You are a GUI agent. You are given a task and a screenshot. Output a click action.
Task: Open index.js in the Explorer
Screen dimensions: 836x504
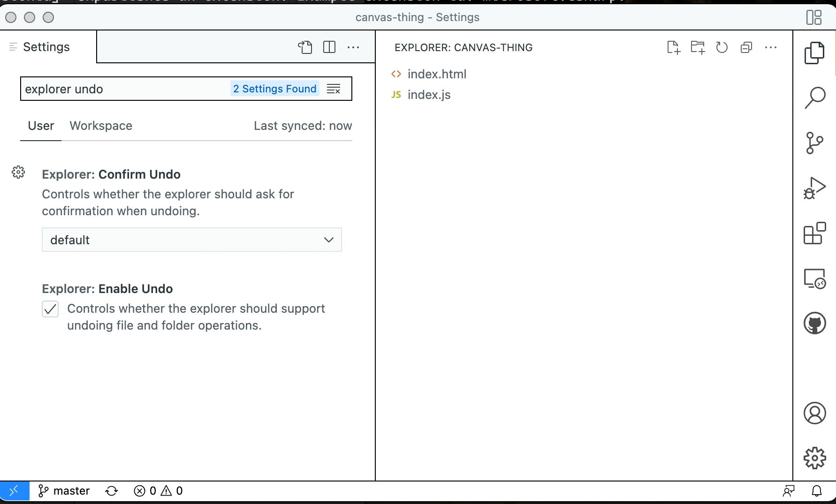[x=429, y=95]
